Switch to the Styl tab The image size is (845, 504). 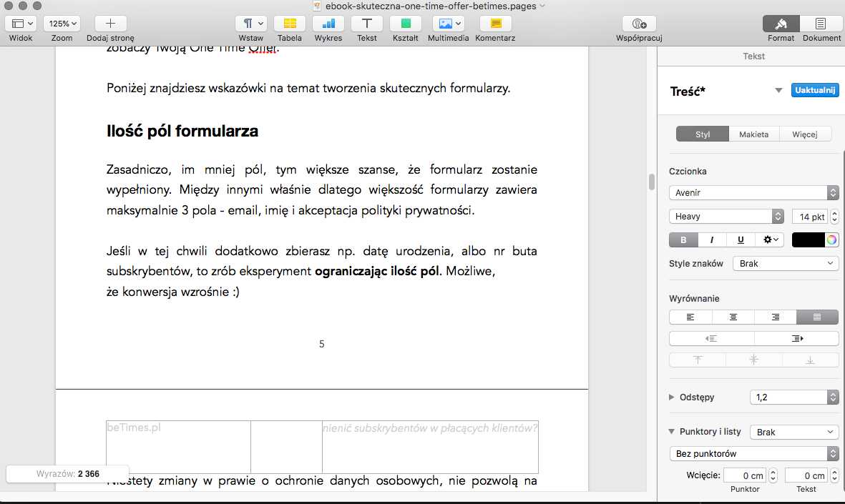(702, 134)
